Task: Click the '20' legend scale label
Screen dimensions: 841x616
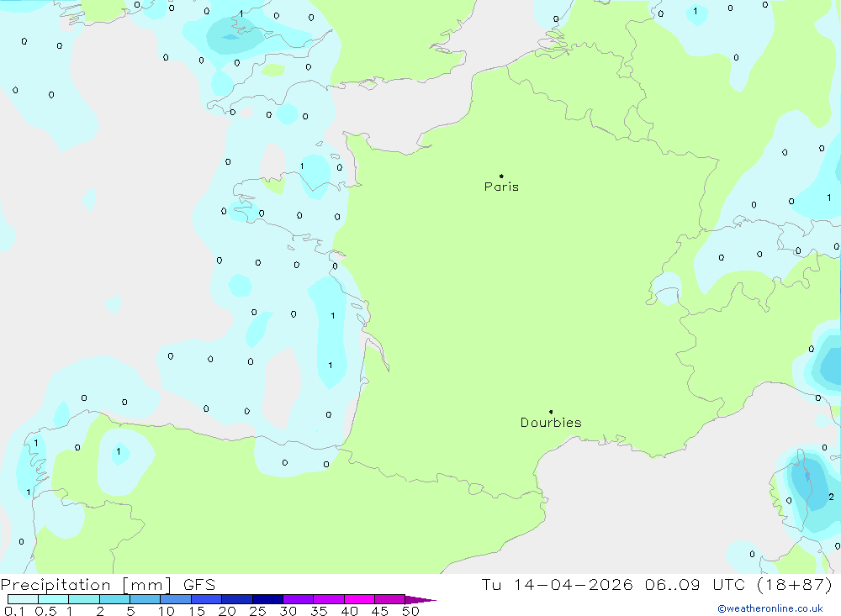Action: point(227,611)
